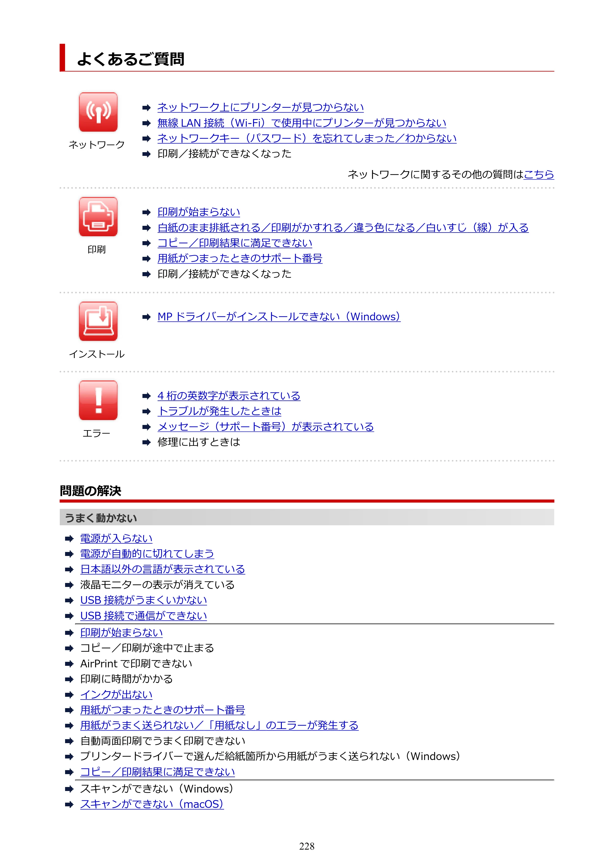Open link MP ドライバーがインストールできない（Windows）
Screen dimensions: 614x868
click(x=279, y=317)
